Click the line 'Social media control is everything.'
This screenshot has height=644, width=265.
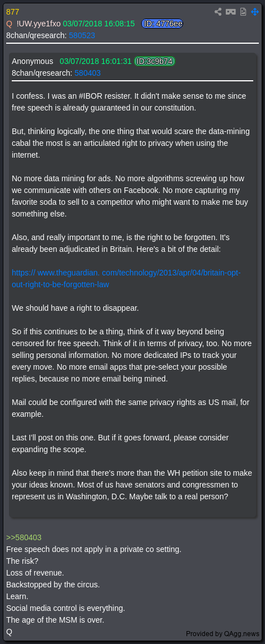pyautogui.click(x=66, y=608)
